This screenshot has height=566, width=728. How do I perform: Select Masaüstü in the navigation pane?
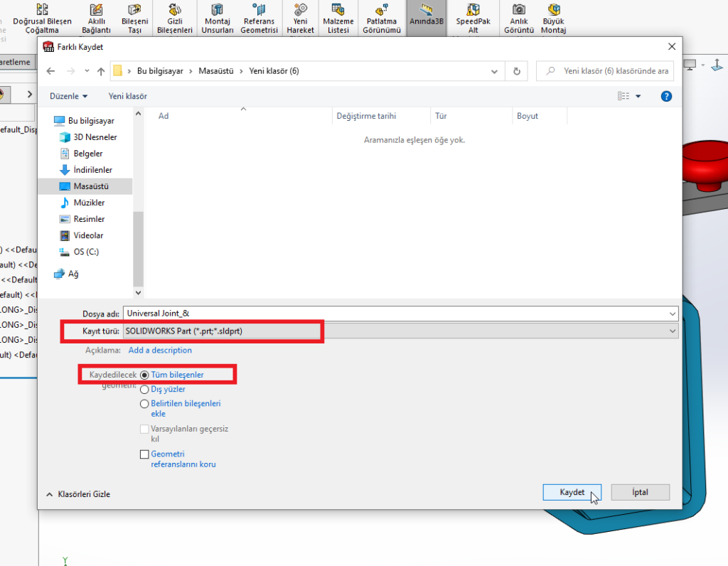pos(90,186)
